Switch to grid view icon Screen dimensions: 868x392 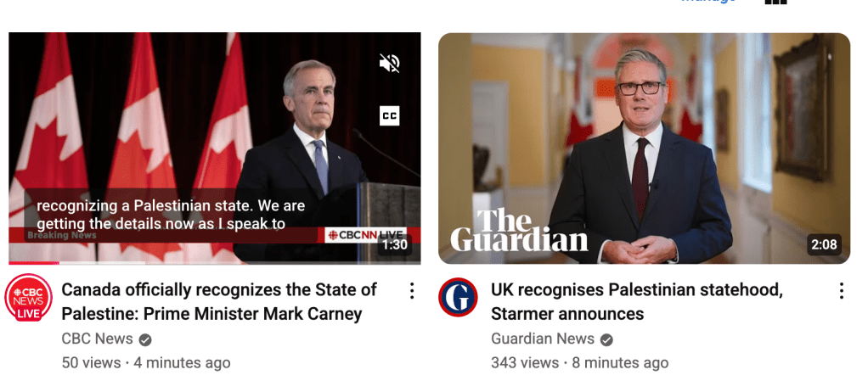pos(775,2)
